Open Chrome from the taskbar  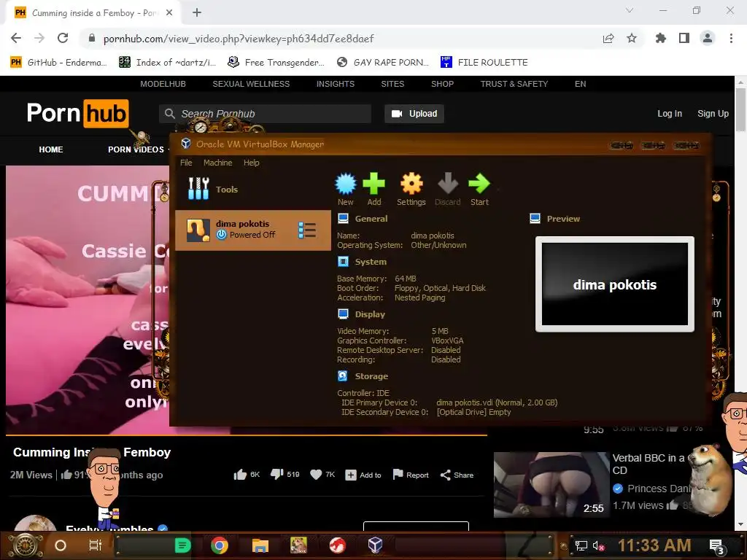pos(220,545)
